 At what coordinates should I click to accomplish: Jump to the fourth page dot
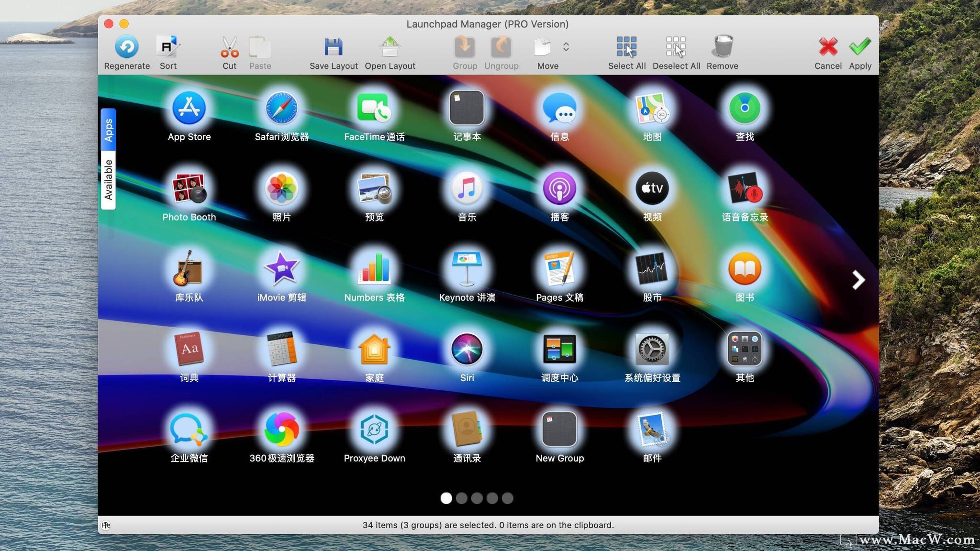492,498
